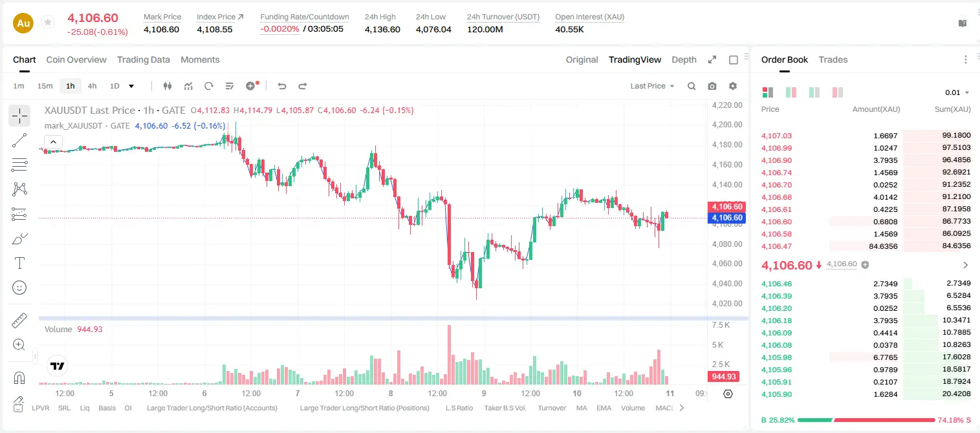Select the Text annotation tool
Image resolution: width=980 pixels, height=433 pixels.
(x=19, y=263)
